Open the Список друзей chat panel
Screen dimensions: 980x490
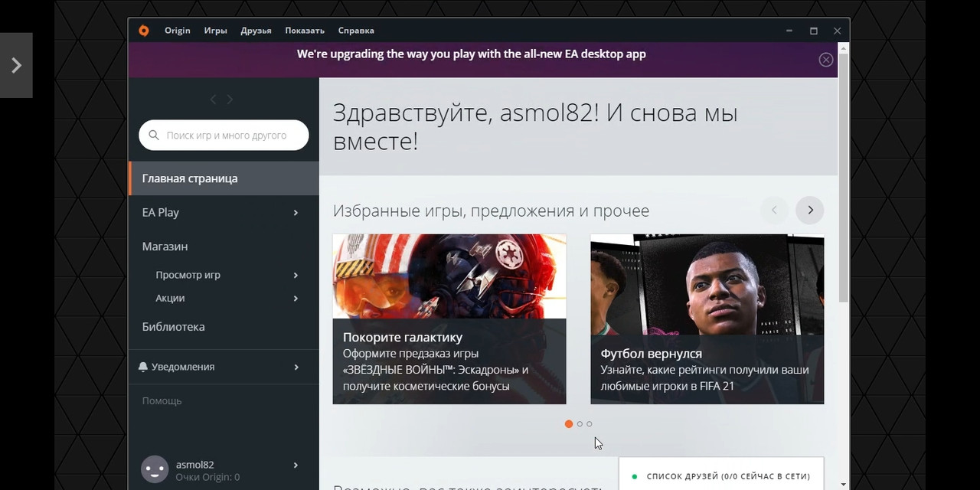(x=721, y=474)
